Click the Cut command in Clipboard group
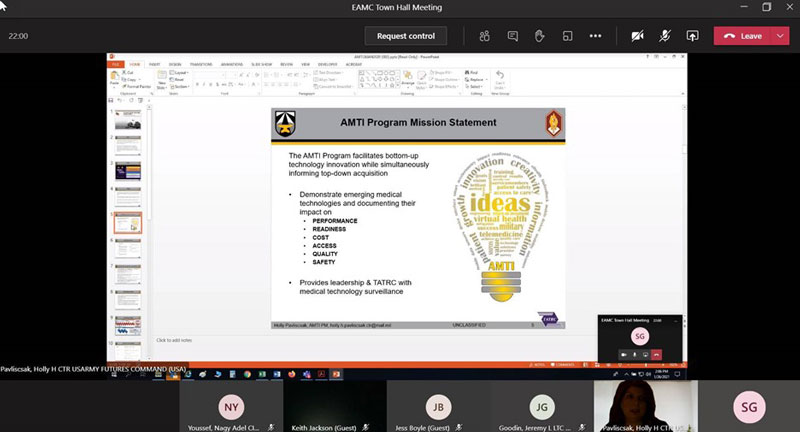Screen dimensions: 800x432 click(x=128, y=72)
